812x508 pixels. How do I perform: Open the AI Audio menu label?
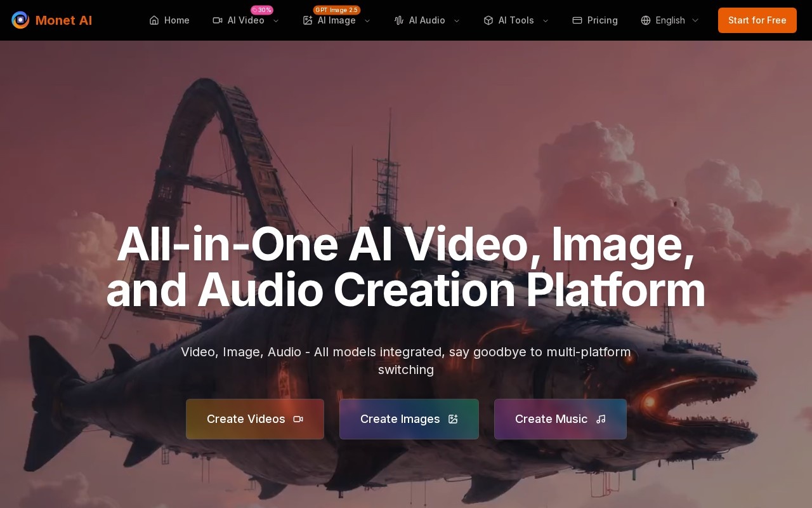(x=427, y=20)
